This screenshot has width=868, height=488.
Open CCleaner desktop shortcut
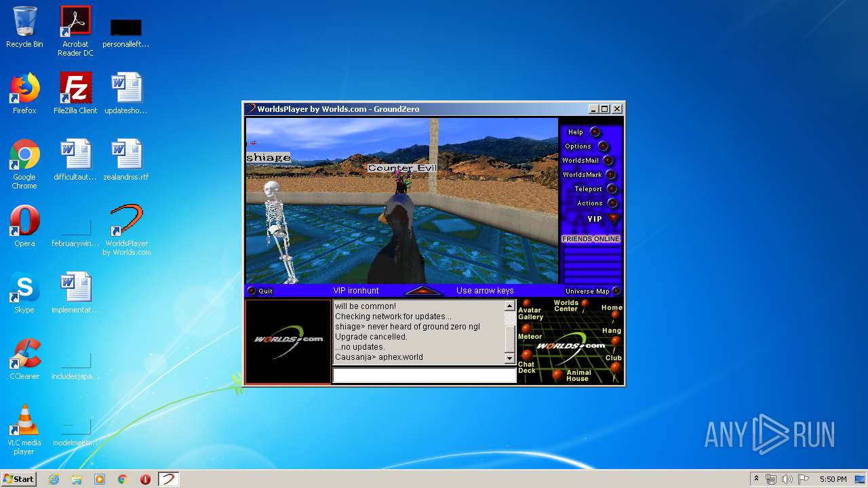pyautogui.click(x=24, y=359)
